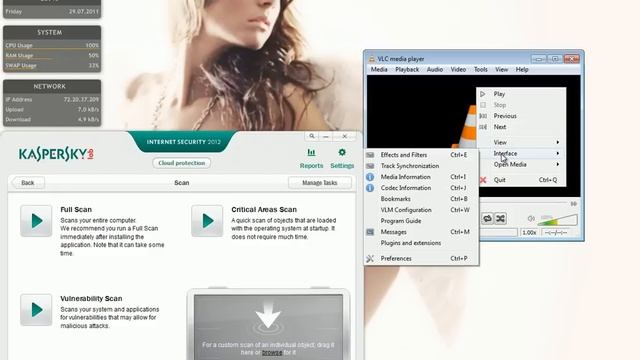Open Kaspersky Reports icon

(311, 153)
